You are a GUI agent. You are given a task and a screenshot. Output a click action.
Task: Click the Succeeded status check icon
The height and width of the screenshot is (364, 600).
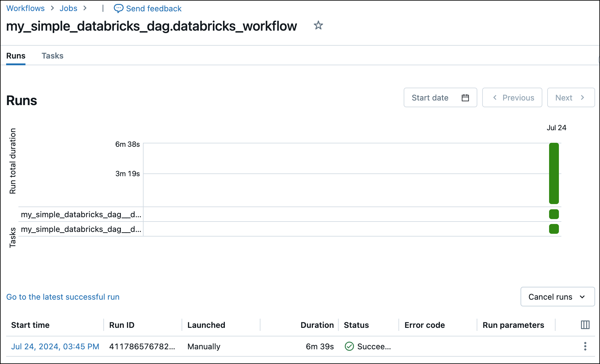coord(349,346)
